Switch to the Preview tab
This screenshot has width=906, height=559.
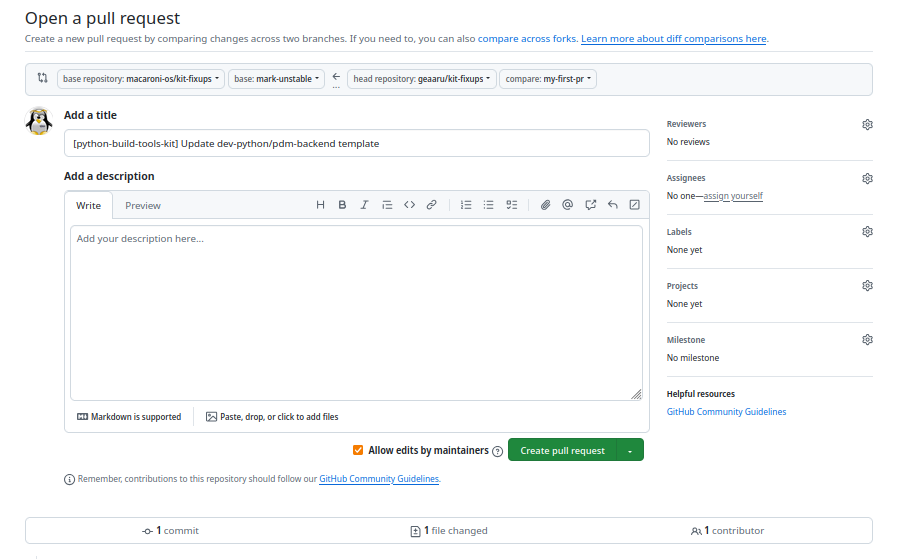tap(143, 205)
